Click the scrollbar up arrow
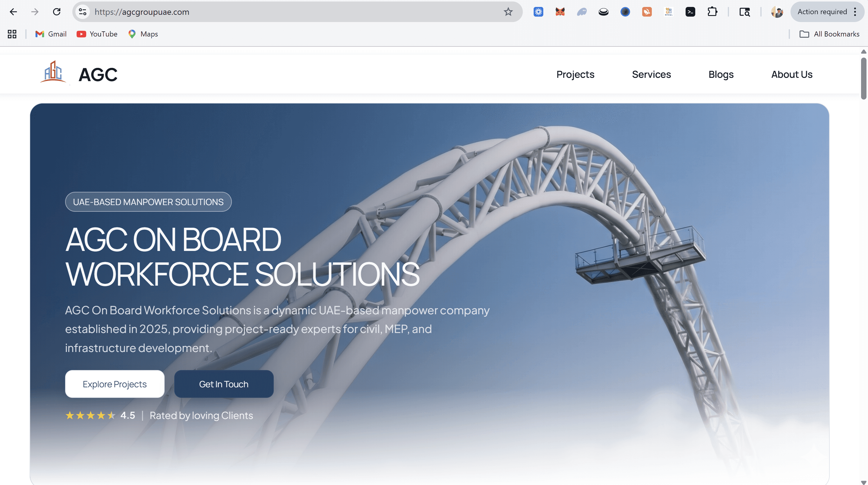 click(863, 52)
